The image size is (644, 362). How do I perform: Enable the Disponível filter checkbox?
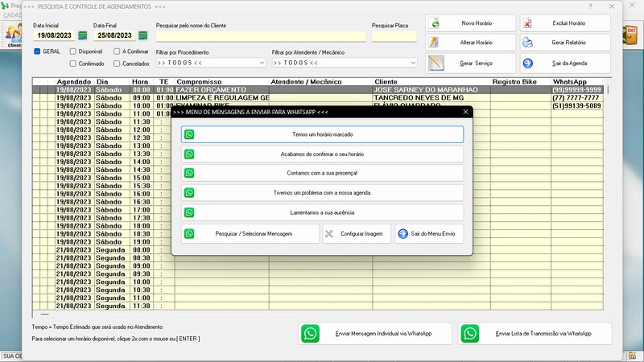73,51
